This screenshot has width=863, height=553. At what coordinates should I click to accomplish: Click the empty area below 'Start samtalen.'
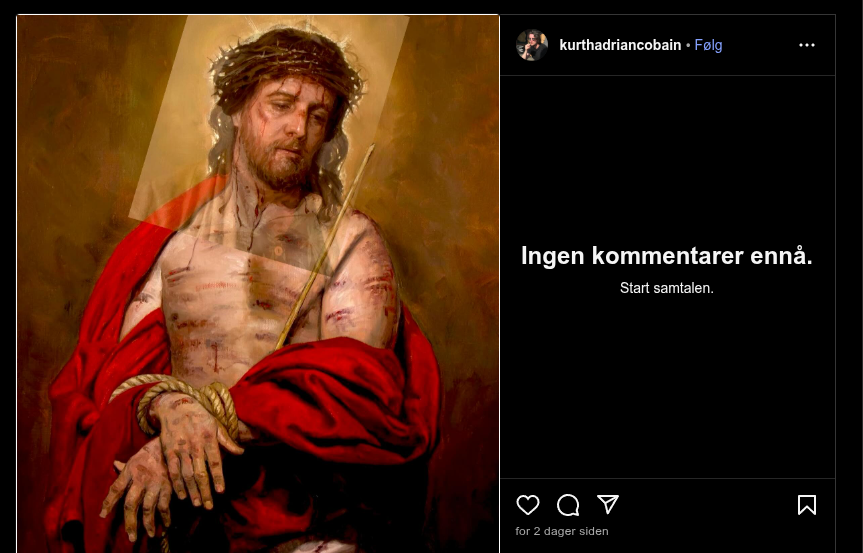[668, 385]
